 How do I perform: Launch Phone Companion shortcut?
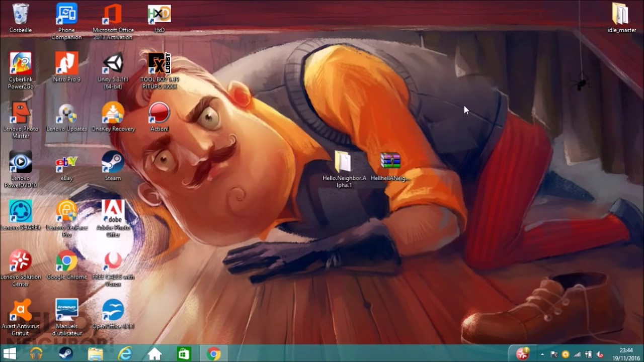tap(66, 21)
